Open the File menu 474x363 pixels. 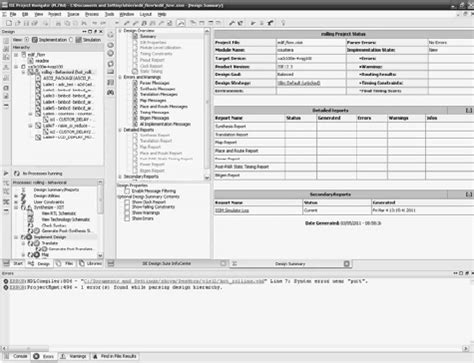(x=13, y=14)
